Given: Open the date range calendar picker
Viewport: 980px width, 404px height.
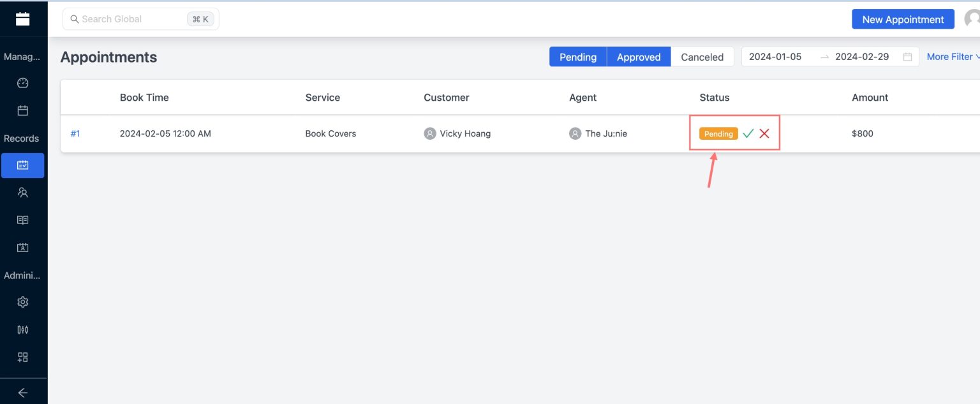Looking at the screenshot, I should [907, 57].
